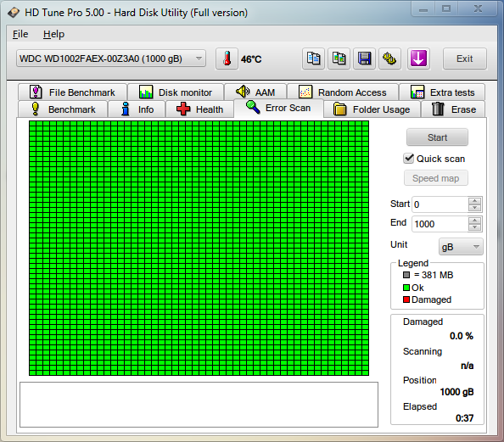Click the gray 381 MB legend swatch
This screenshot has height=442, width=504.
(406, 275)
